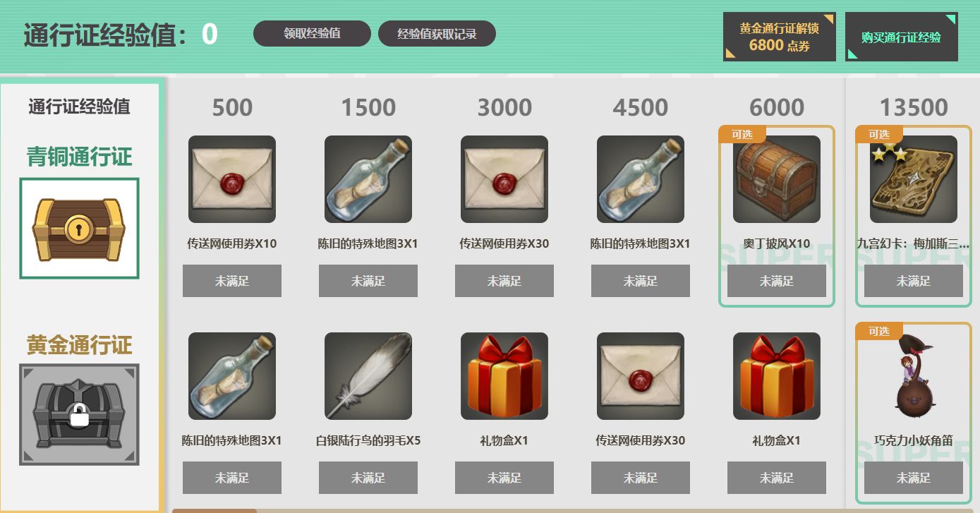Switch to the 黄金通行证 tab
This screenshot has width=980, height=513.
[x=80, y=345]
